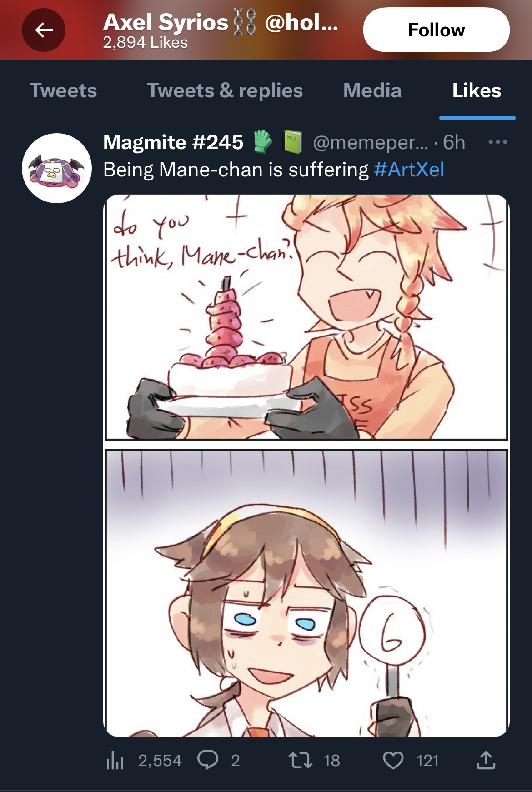Open the cake comic top panel
The image size is (532, 792).
pyautogui.click(x=306, y=317)
